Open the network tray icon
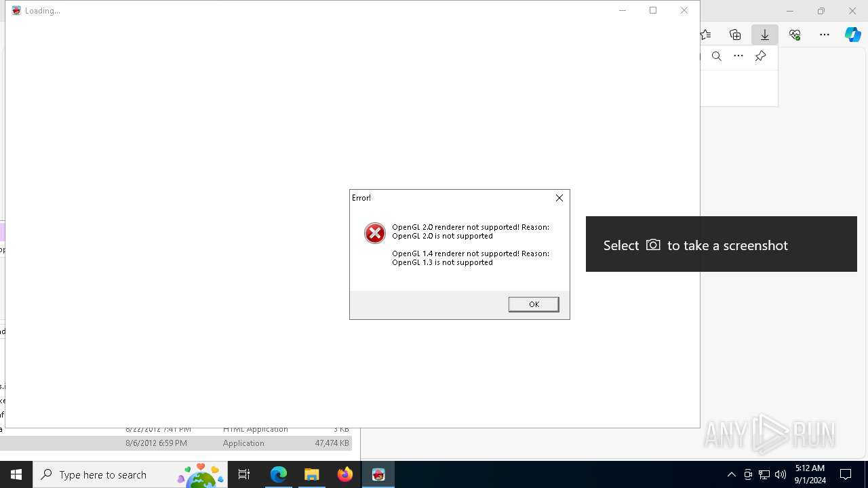Screen dimensions: 868x488 tap(764, 474)
